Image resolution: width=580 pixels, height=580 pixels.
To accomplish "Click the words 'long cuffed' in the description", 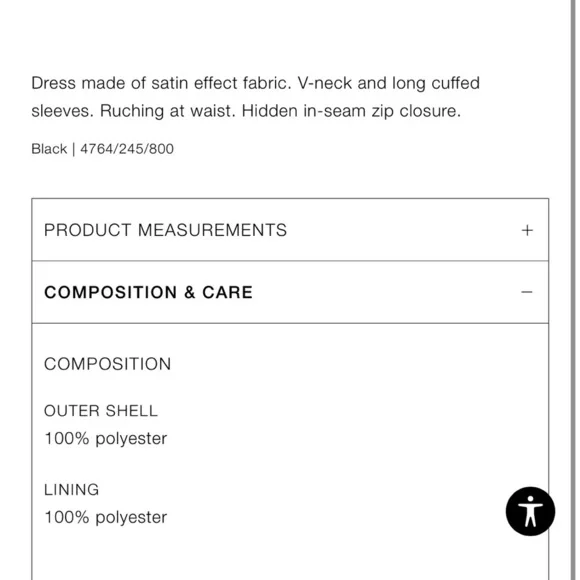I will pyautogui.click(x=436, y=83).
